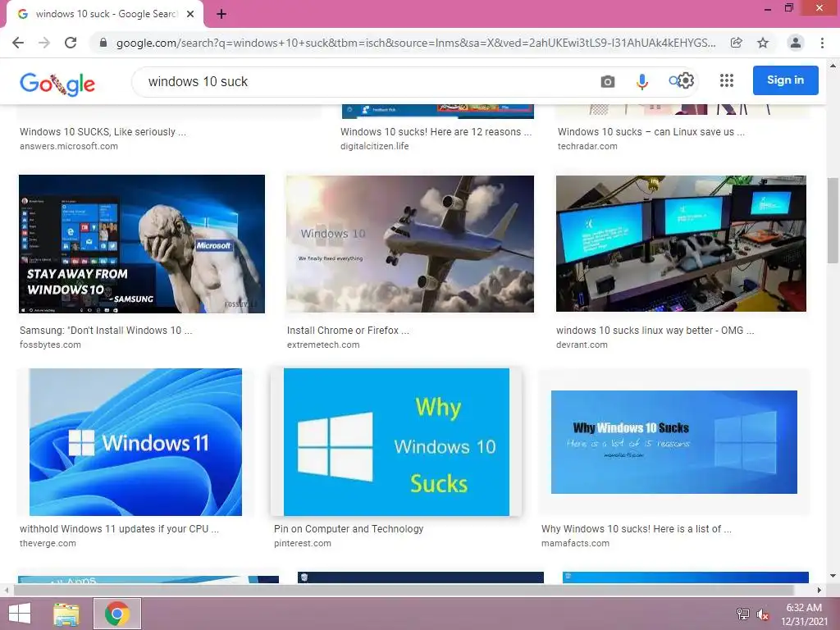This screenshot has height=630, width=840.
Task: Start voice search with the microphone icon
Action: [x=641, y=81]
